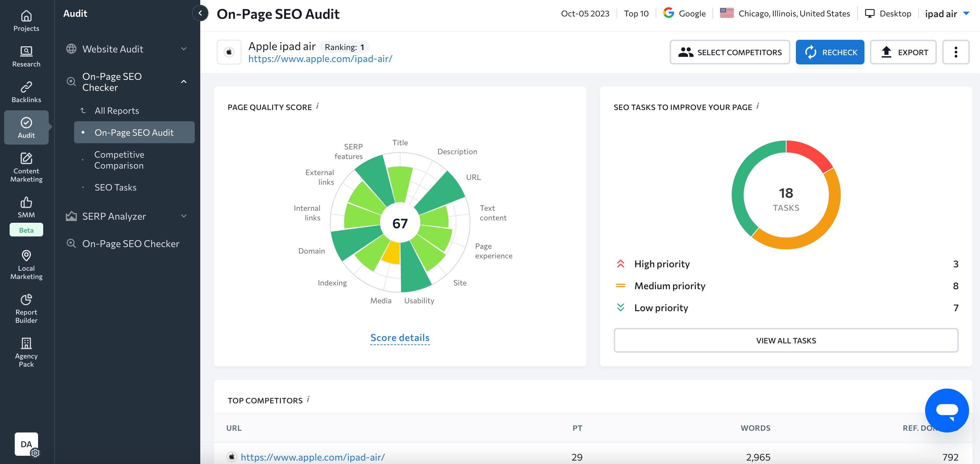The image size is (980, 464).
Task: Open apple.com/ipad-air link in header
Action: (x=320, y=59)
